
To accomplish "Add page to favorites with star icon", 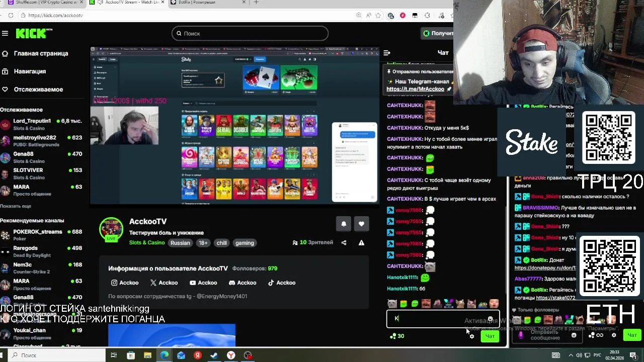I will [378, 16].
